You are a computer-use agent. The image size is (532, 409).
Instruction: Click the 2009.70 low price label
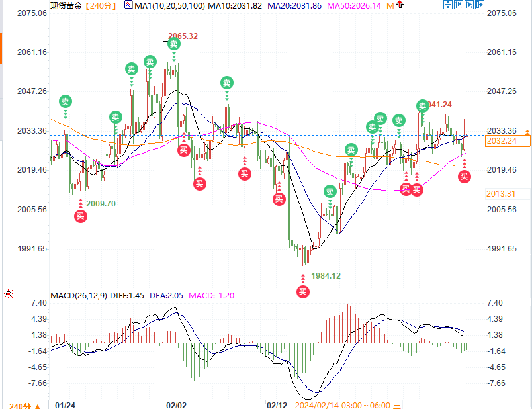[x=101, y=204]
